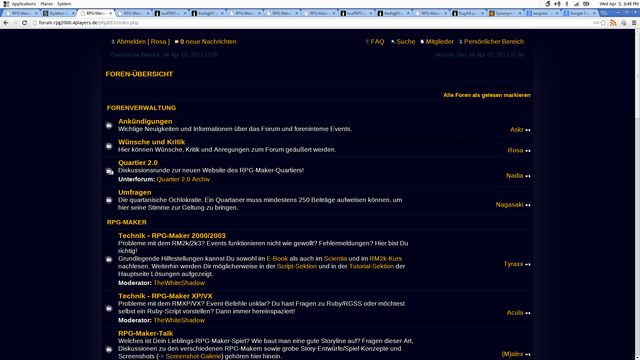Screen dimensions: 640x360
Task: Jump to latest post icon next to Tyraxx
Action: [528, 264]
